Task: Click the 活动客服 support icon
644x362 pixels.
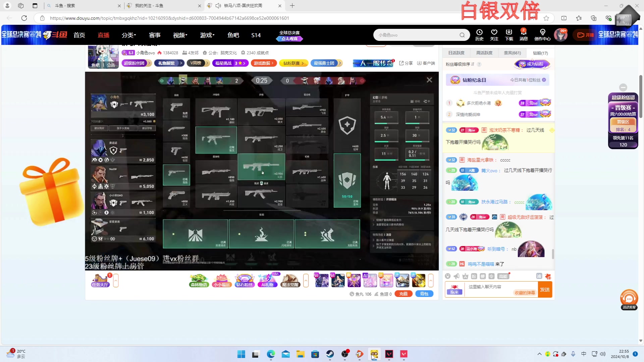Action: click(x=629, y=300)
